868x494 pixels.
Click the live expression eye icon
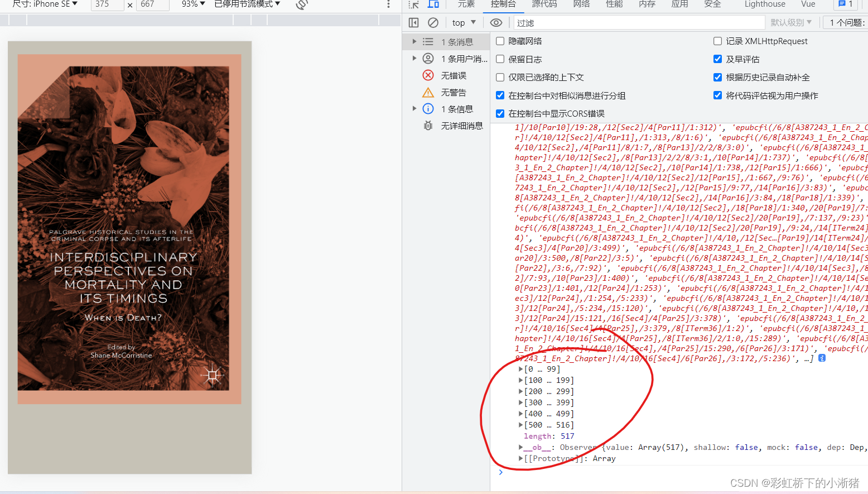(496, 23)
